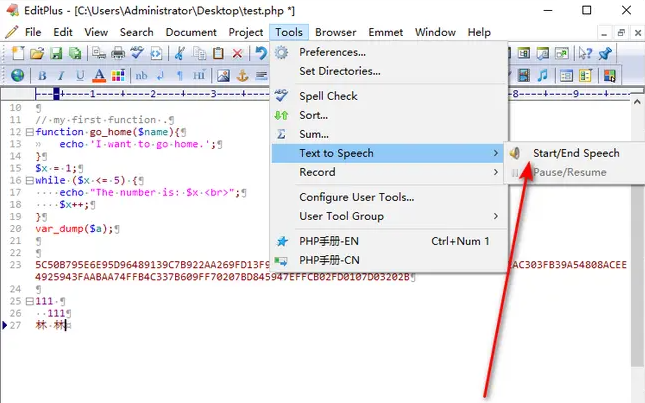Click the context Help cursor-question icon
The width and height of the screenshot is (645, 403).
coord(585,53)
